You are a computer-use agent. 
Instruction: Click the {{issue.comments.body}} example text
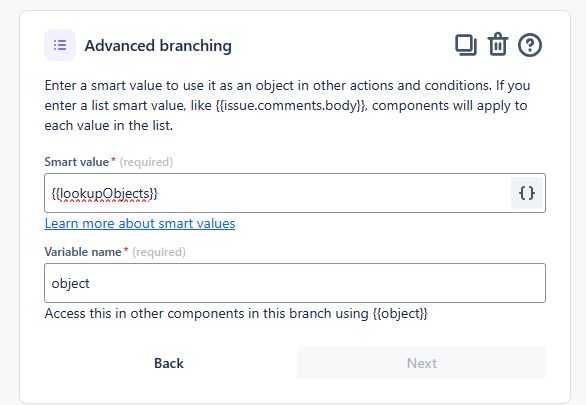(x=292, y=106)
